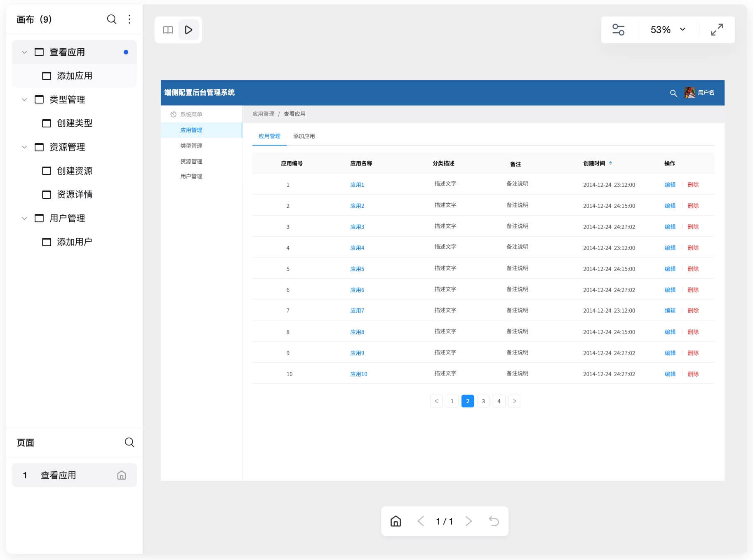Go to pagination page 4
The height and width of the screenshot is (560, 753).
pos(499,401)
